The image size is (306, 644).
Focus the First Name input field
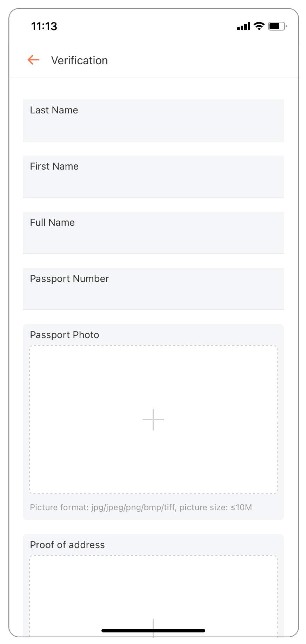click(x=153, y=177)
